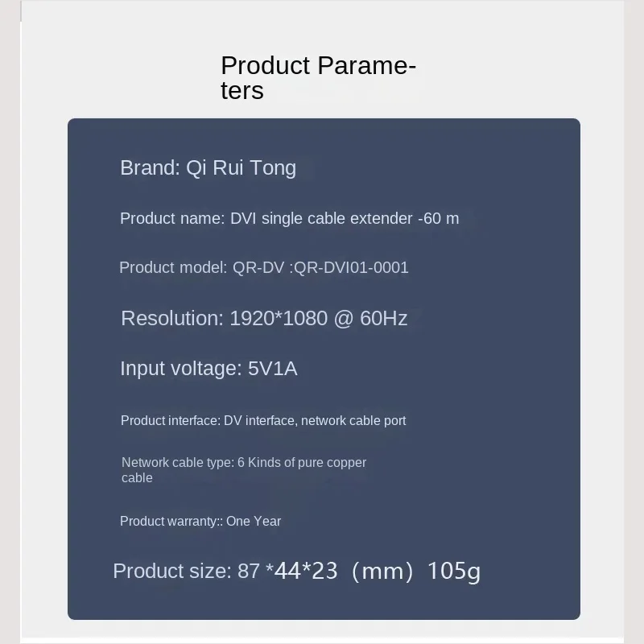Click the Product size dimensions line
644x644 pixels.
296,571
